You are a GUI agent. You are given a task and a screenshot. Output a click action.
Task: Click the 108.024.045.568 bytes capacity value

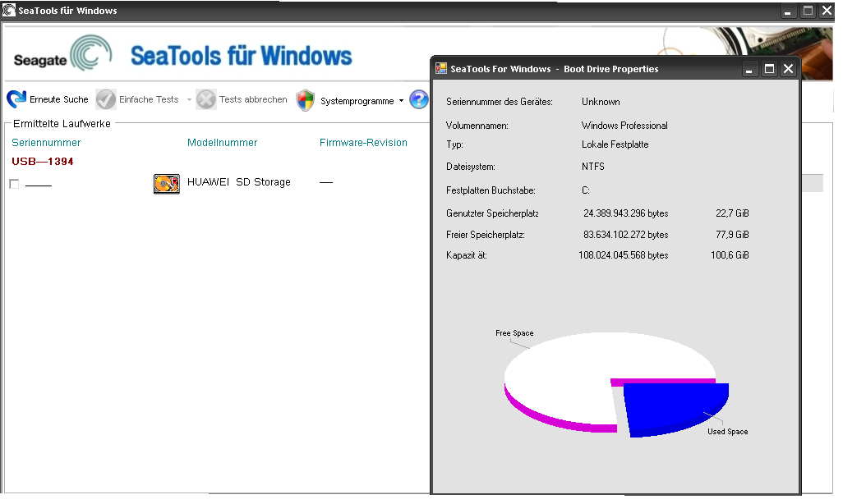[623, 255]
